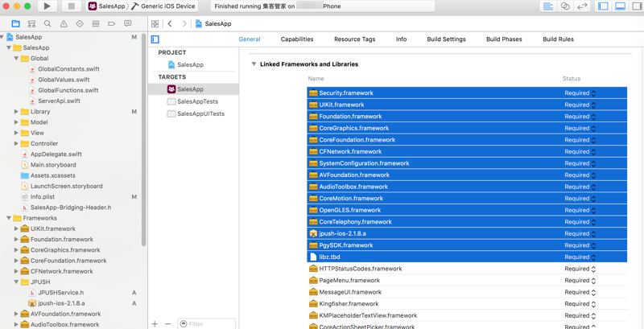Toggle the Utilities pane visibility
This screenshot has width=644, height=329.
coord(636,6)
